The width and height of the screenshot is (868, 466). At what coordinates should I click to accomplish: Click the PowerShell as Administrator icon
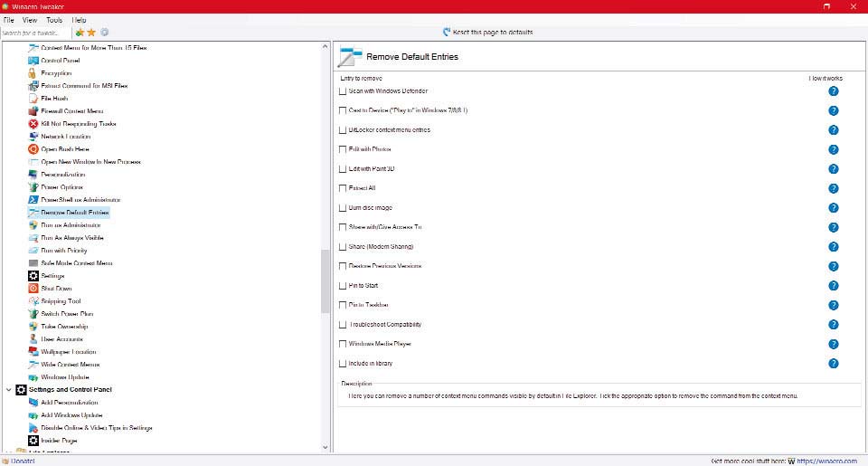33,199
